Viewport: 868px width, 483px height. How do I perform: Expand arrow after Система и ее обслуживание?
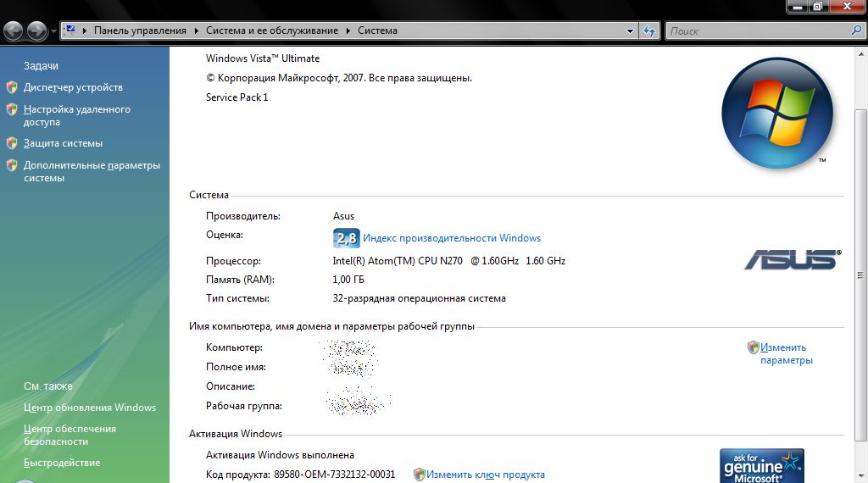(x=348, y=31)
